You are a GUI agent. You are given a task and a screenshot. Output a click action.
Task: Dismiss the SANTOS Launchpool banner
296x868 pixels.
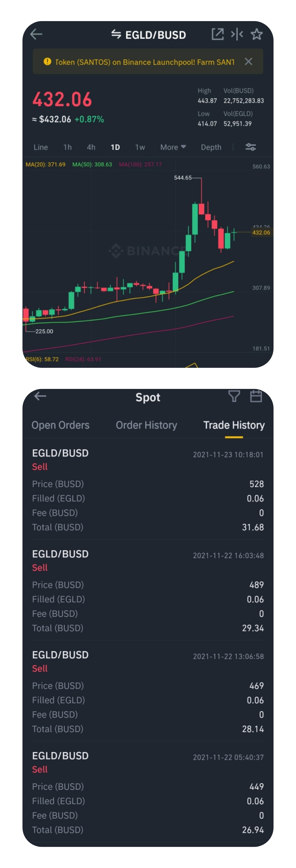[249, 62]
